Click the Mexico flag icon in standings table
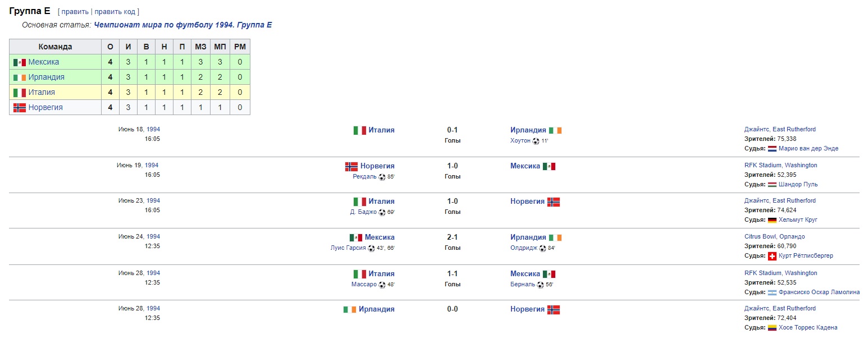Screen dimensions: 868x343 [x=20, y=62]
